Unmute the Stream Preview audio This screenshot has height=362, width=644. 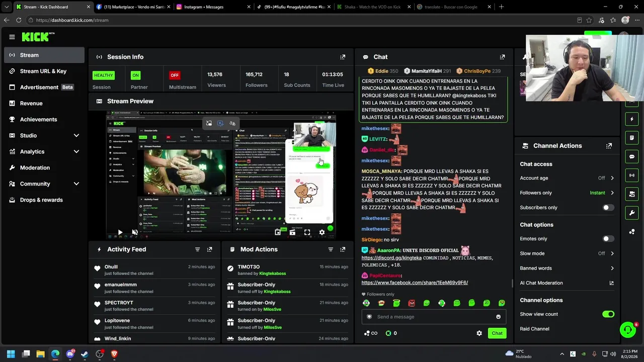pyautogui.click(x=135, y=232)
